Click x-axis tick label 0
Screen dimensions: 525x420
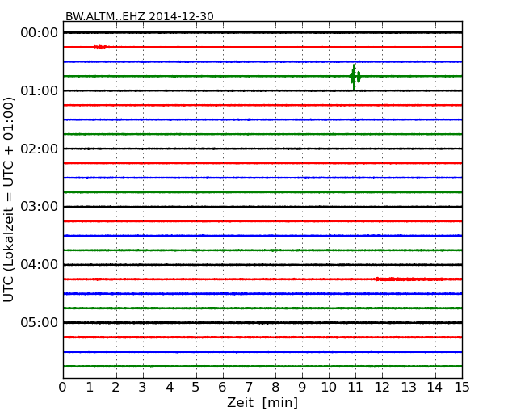63,387
